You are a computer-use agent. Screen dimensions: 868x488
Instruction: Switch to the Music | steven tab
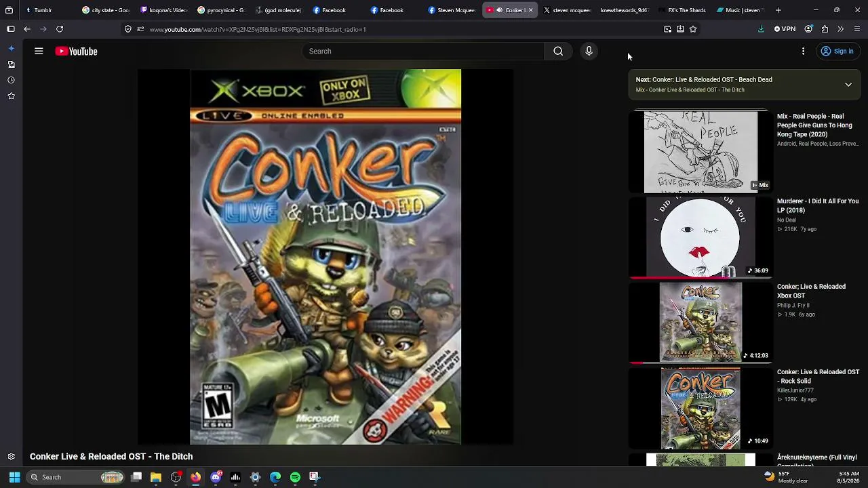(740, 10)
